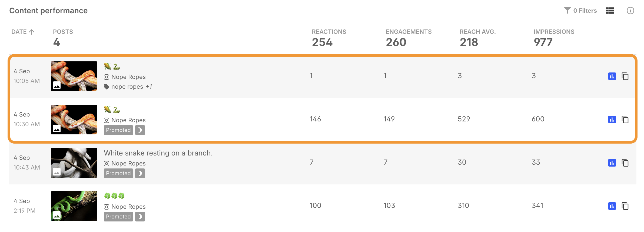The width and height of the screenshot is (644, 232).
Task: View stats chart for 2:19 PM post
Action: [612, 206]
